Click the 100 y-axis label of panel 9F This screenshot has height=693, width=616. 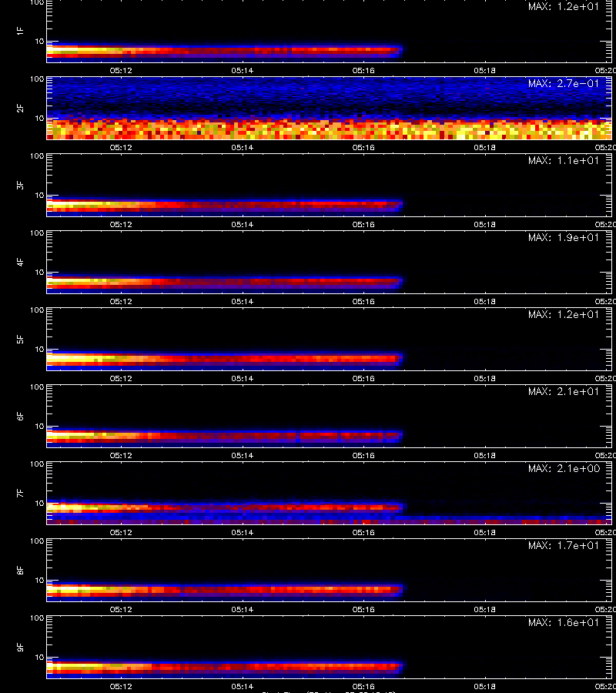37,618
